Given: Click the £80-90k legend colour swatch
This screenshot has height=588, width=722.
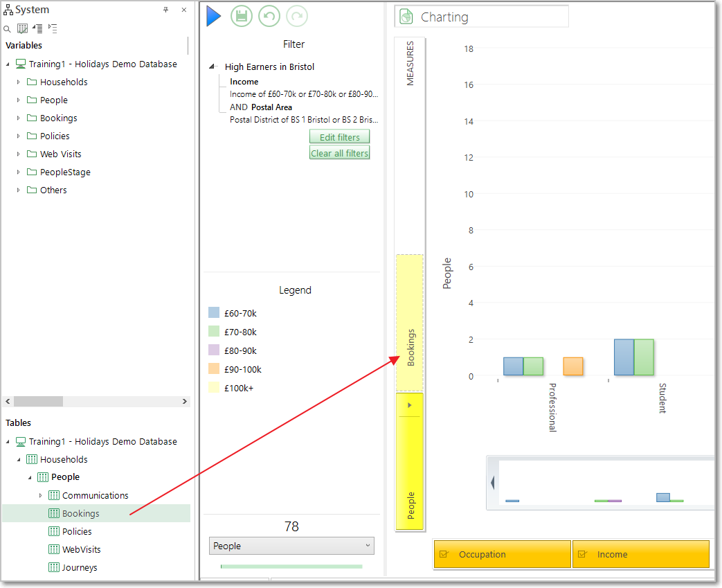Looking at the screenshot, I should (214, 350).
